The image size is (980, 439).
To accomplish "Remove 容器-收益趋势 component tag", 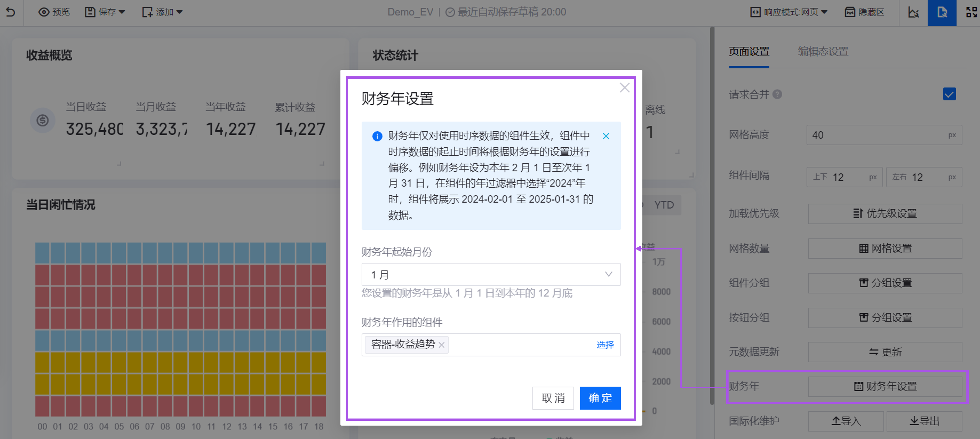I will click(x=442, y=345).
